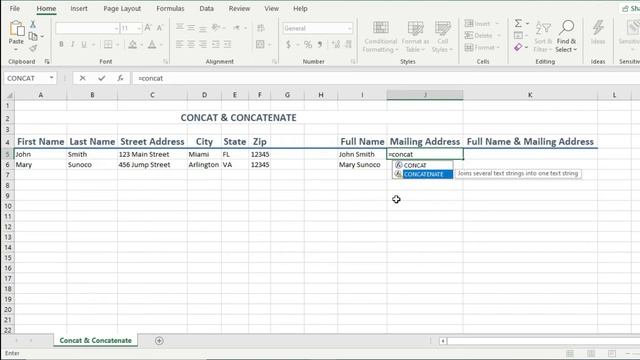
Task: Click Insert cells button
Action: point(482,24)
